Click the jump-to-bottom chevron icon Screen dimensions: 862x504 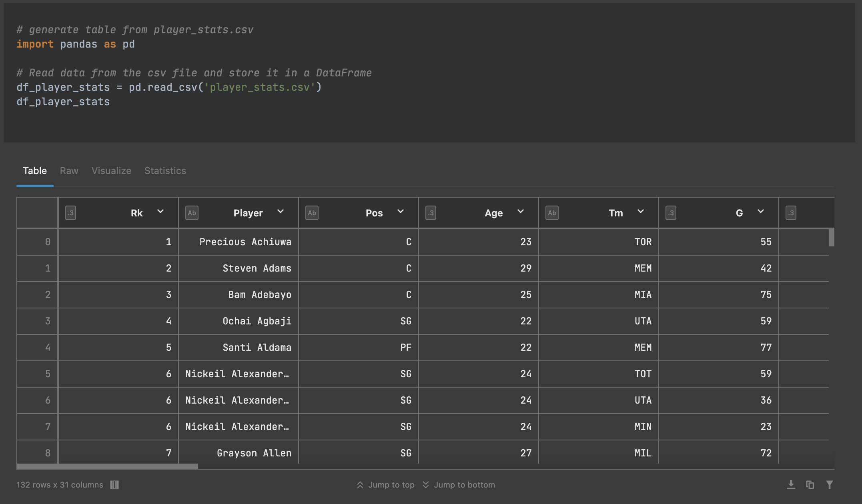(425, 484)
